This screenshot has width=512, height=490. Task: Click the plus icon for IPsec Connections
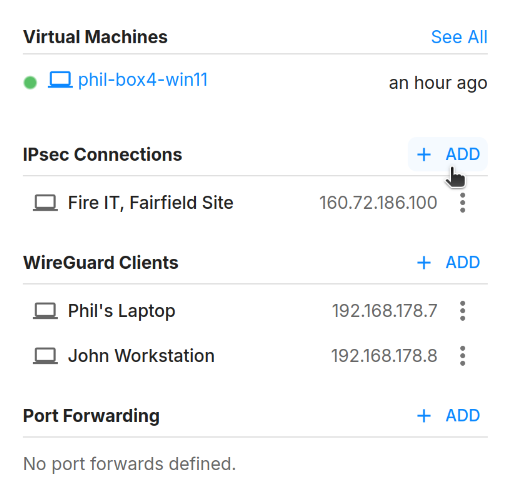click(424, 155)
